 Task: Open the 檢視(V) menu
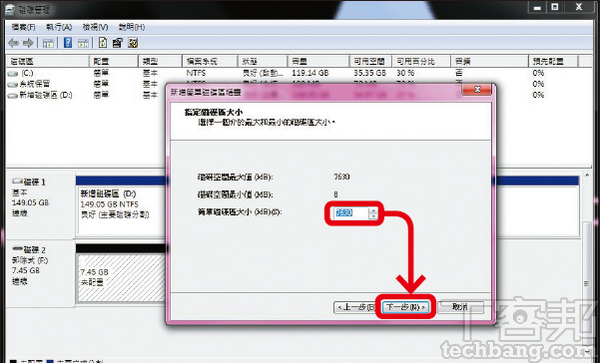pos(95,27)
